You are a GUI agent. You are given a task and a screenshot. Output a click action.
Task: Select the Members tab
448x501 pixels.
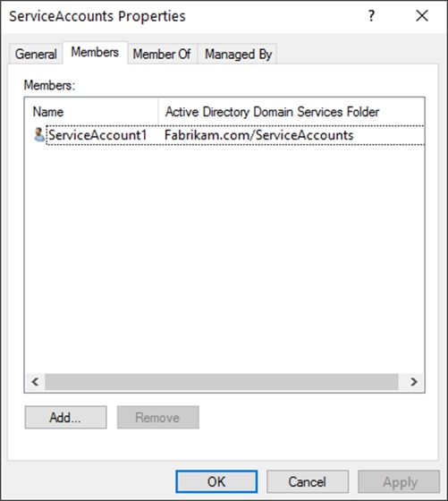coord(95,53)
